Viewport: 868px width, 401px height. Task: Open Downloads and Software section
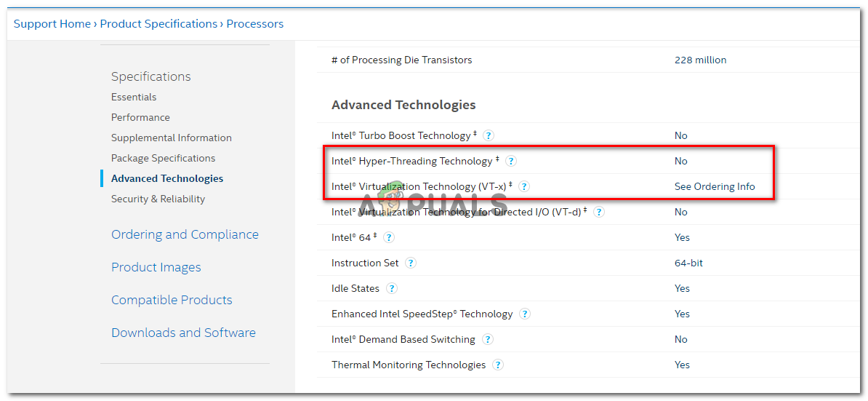(183, 333)
